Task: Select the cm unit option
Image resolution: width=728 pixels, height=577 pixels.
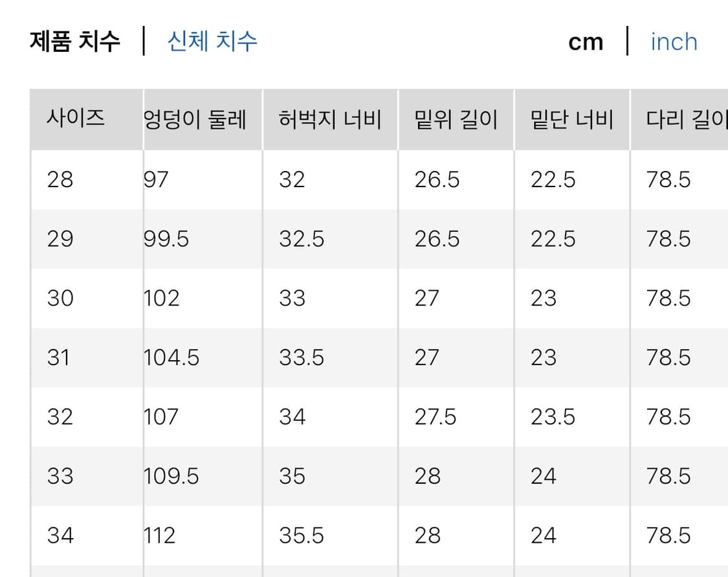Action: [x=586, y=42]
